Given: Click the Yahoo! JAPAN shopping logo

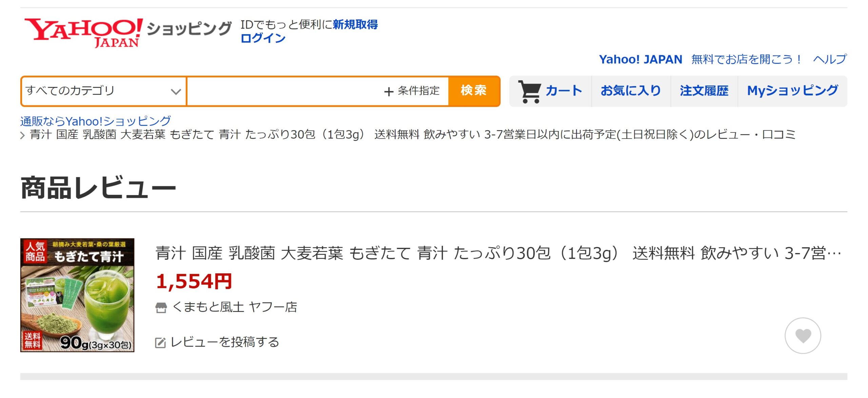Looking at the screenshot, I should click(x=128, y=32).
